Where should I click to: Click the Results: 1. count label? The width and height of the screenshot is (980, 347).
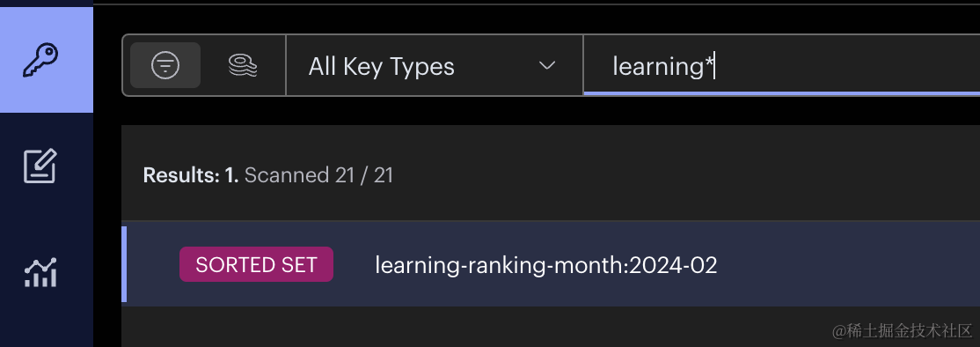pos(191,175)
